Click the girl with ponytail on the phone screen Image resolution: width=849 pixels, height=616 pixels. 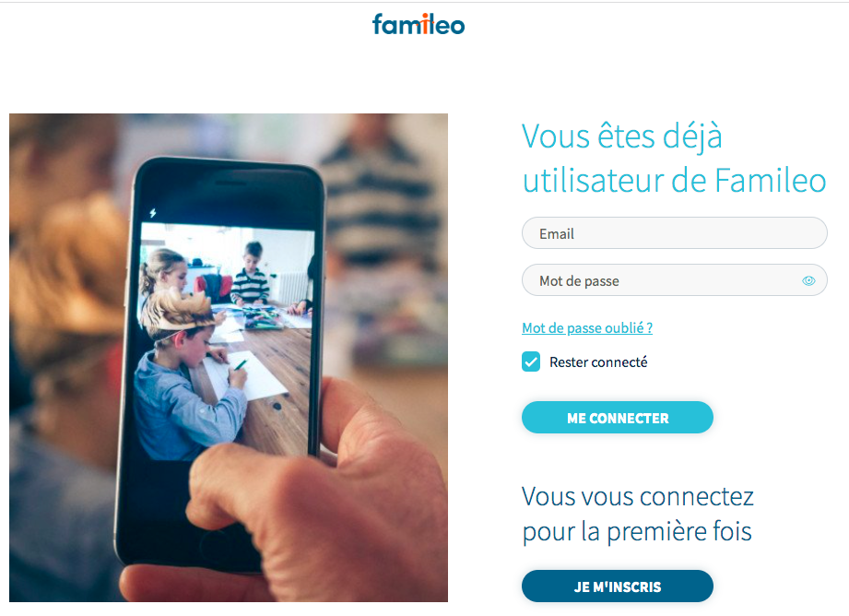(165, 274)
